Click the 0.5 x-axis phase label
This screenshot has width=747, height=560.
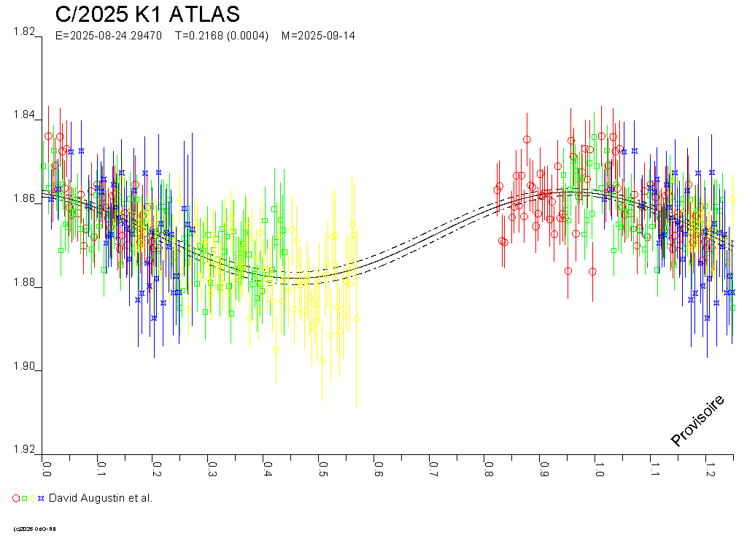[322, 466]
